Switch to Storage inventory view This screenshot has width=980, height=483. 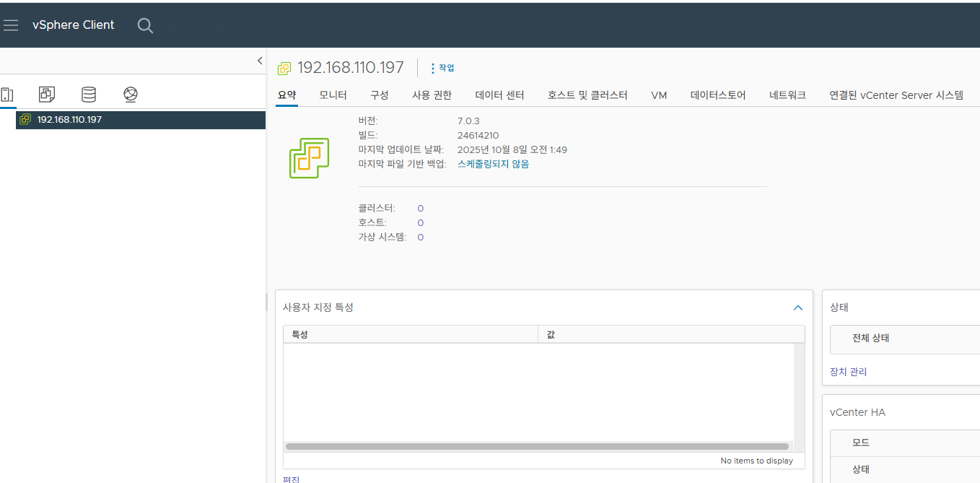88,95
